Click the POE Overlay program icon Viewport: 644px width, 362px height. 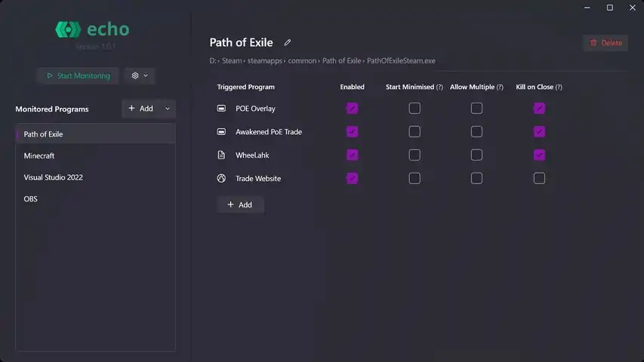click(221, 109)
